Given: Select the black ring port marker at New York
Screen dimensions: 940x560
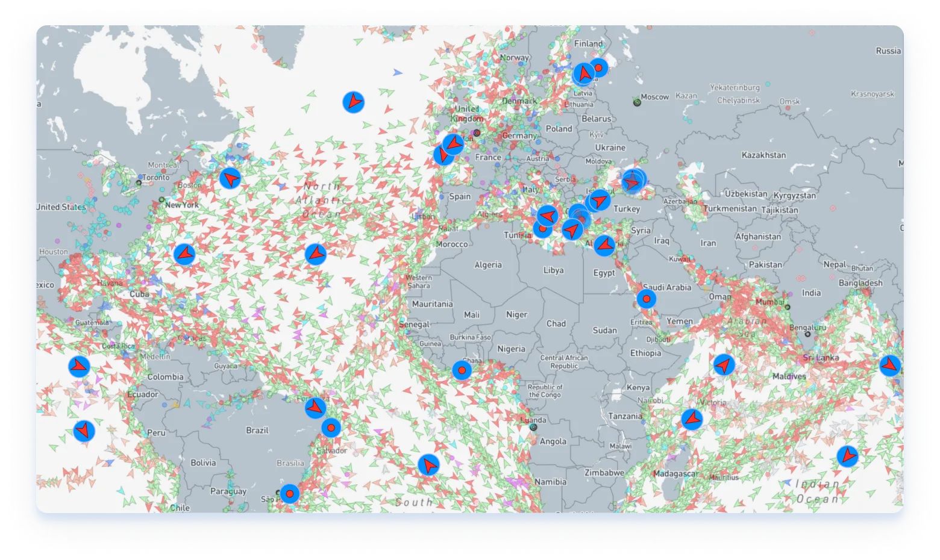Looking at the screenshot, I should point(161,199).
